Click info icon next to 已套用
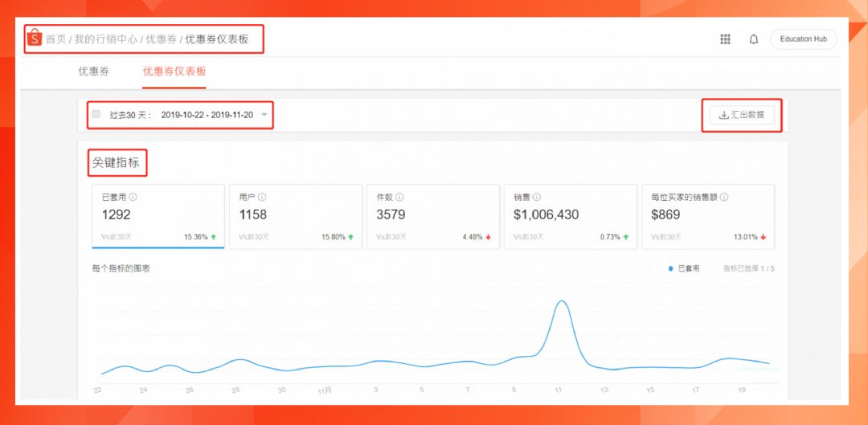 click(x=133, y=197)
